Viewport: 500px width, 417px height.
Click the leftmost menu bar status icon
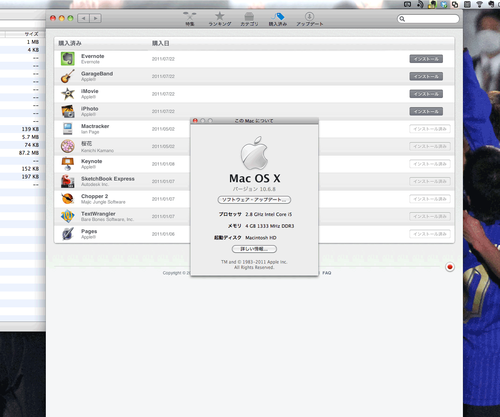(407, 4)
